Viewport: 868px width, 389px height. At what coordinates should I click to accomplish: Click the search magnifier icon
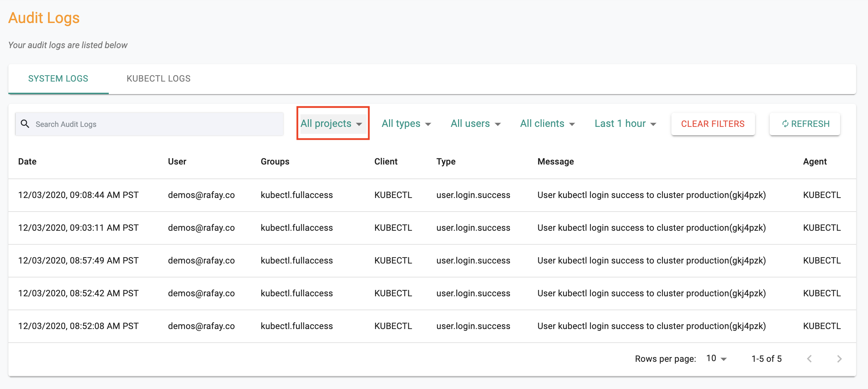pos(25,124)
